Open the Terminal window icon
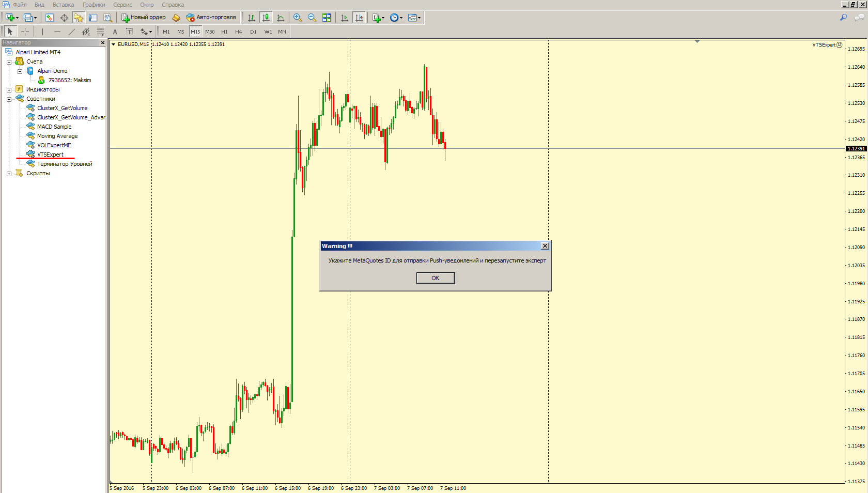 click(x=93, y=18)
